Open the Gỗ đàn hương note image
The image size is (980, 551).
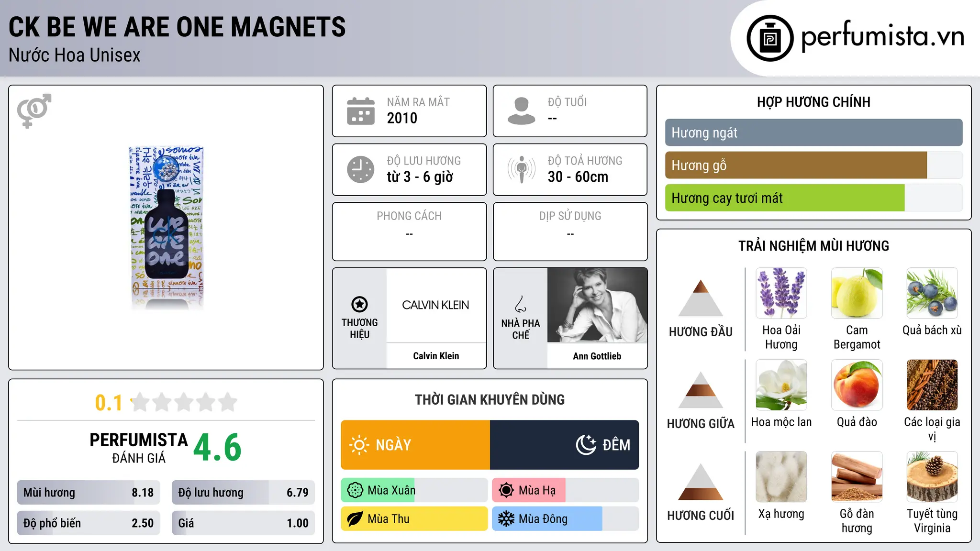coord(857,477)
